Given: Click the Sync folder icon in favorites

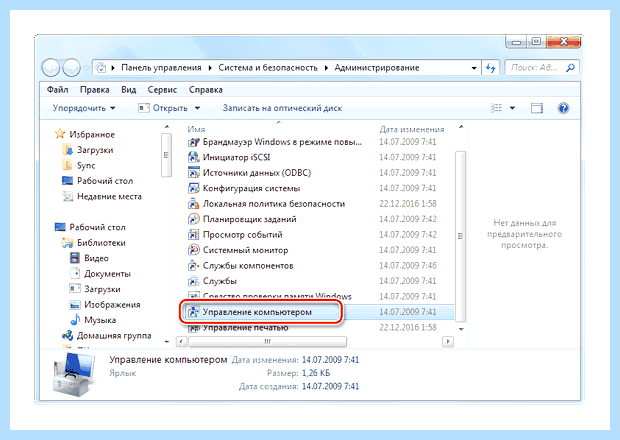Looking at the screenshot, I should pyautogui.click(x=67, y=165).
